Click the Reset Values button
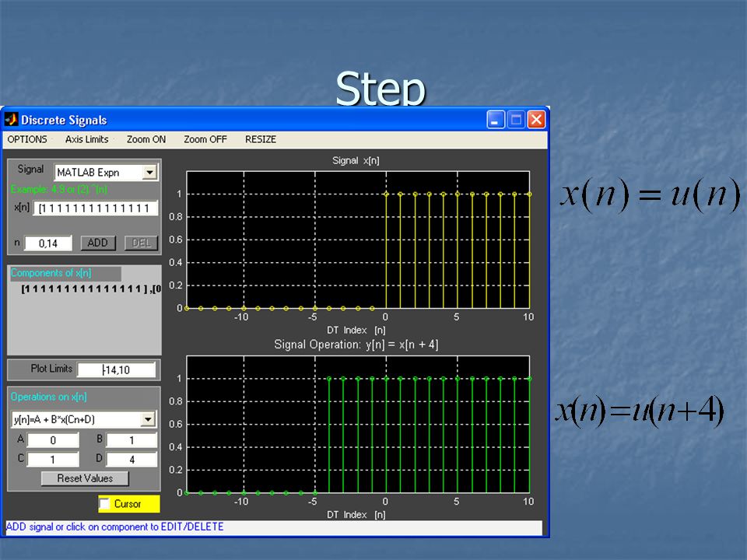The width and height of the screenshot is (747, 560). 85,478
